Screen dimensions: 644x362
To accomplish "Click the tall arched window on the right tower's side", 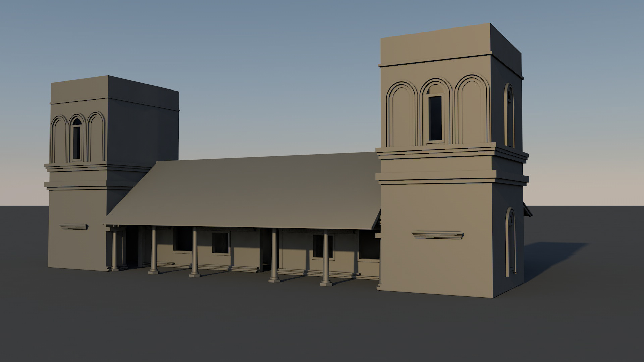I will pyautogui.click(x=511, y=241).
